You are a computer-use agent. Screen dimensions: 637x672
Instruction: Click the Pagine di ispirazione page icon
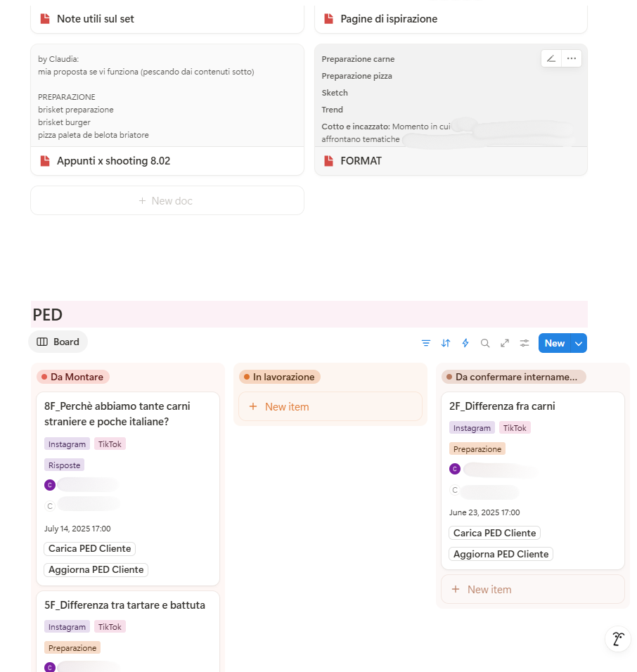tap(329, 19)
